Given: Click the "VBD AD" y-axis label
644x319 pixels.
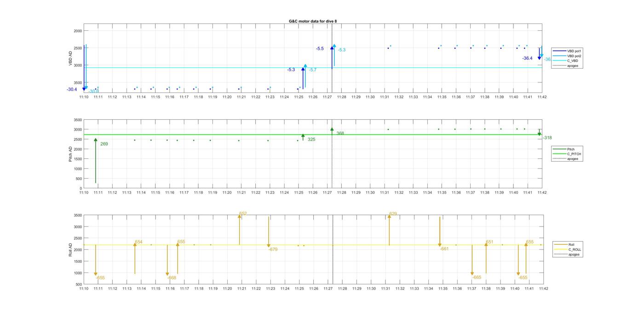Looking at the screenshot, I should (x=71, y=58).
